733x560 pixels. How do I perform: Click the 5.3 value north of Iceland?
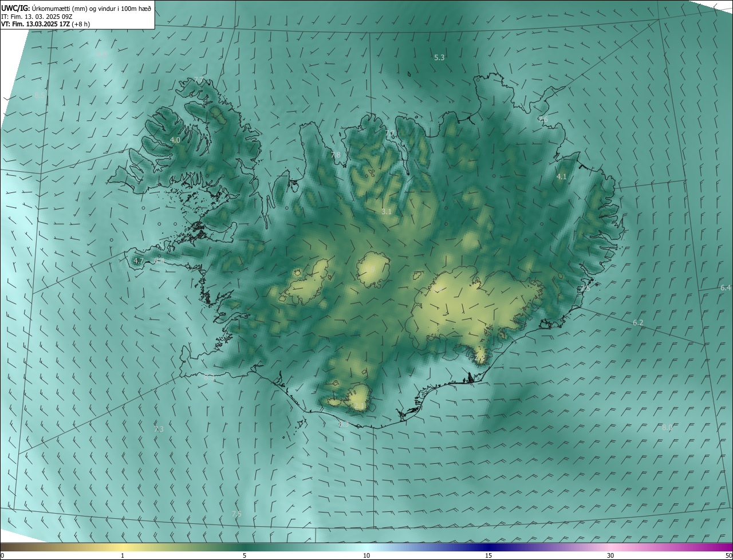pyautogui.click(x=439, y=57)
